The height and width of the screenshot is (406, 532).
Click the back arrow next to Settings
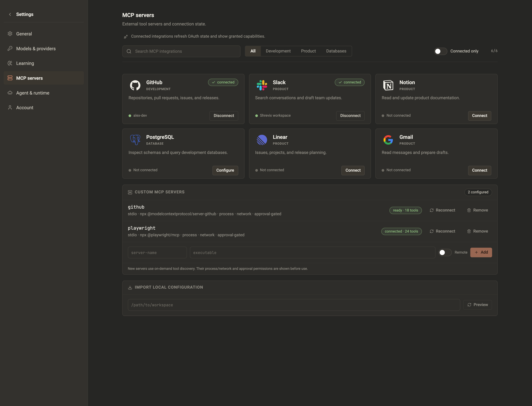click(10, 15)
